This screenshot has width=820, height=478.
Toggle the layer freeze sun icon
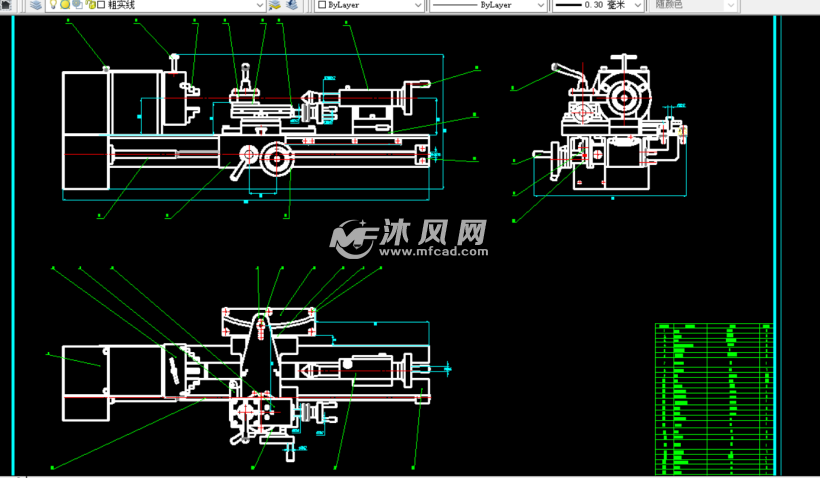pyautogui.click(x=65, y=5)
